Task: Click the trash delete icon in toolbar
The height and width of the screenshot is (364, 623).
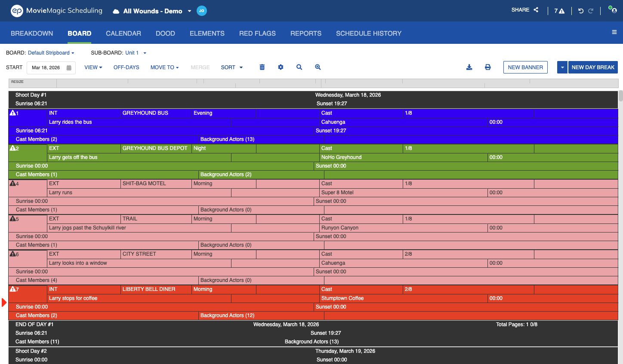Action: (262, 67)
